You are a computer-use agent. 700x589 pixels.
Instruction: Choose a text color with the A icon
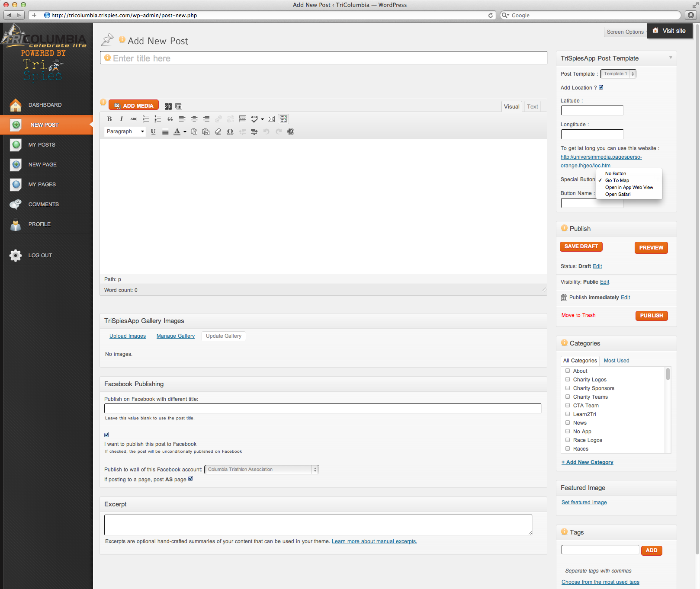pos(177,131)
